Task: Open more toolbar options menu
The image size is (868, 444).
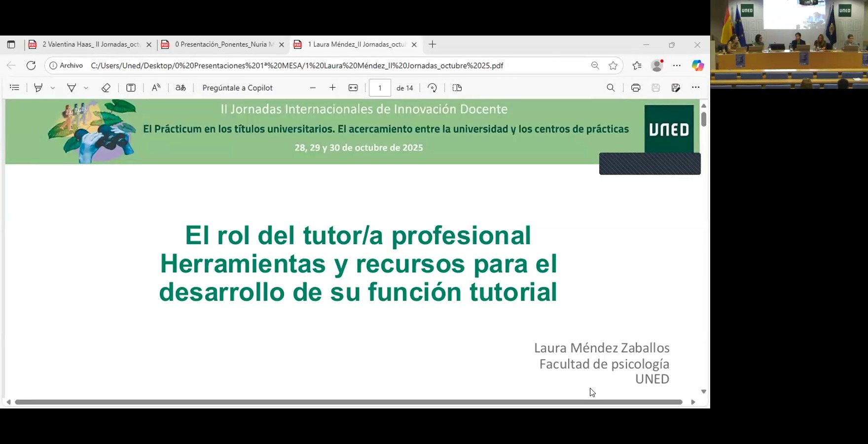Action: 696,87
